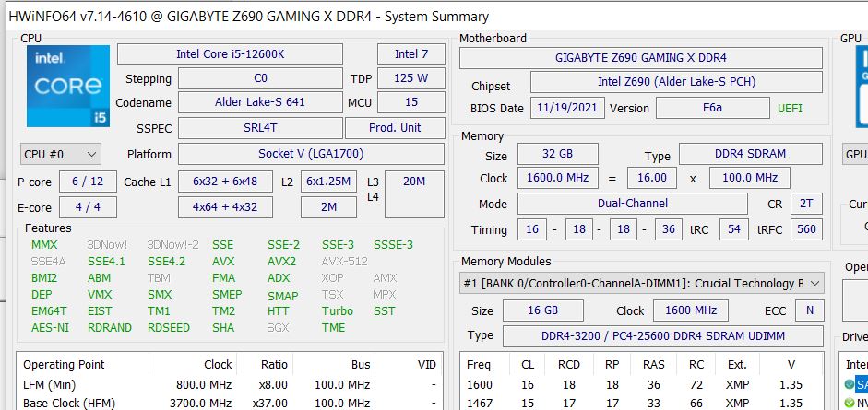Expand the memory module #1 BANK 0 dropdown

642,284
